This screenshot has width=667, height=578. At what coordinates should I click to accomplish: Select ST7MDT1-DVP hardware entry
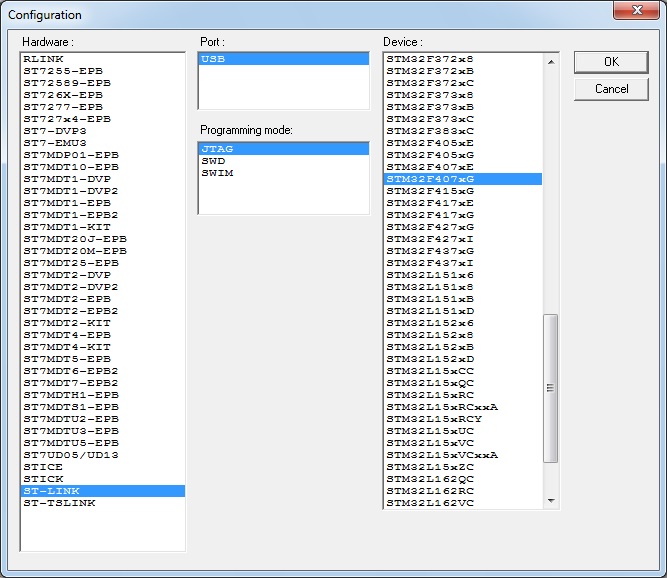pos(103,179)
